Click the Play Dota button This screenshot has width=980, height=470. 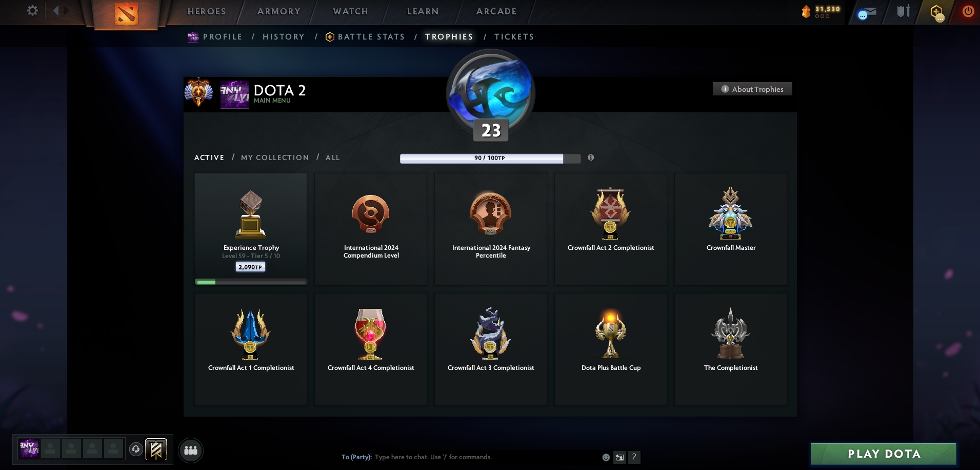[884, 454]
